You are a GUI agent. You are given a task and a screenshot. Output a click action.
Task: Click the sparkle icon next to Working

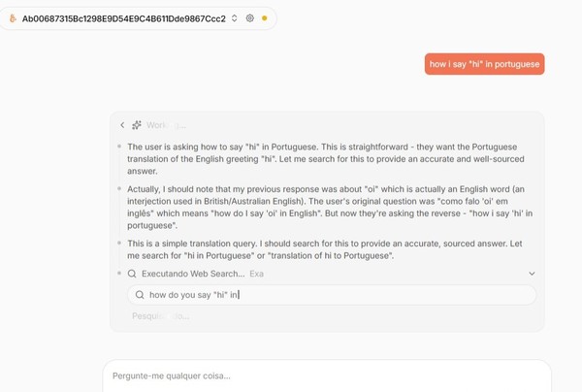[x=137, y=125]
